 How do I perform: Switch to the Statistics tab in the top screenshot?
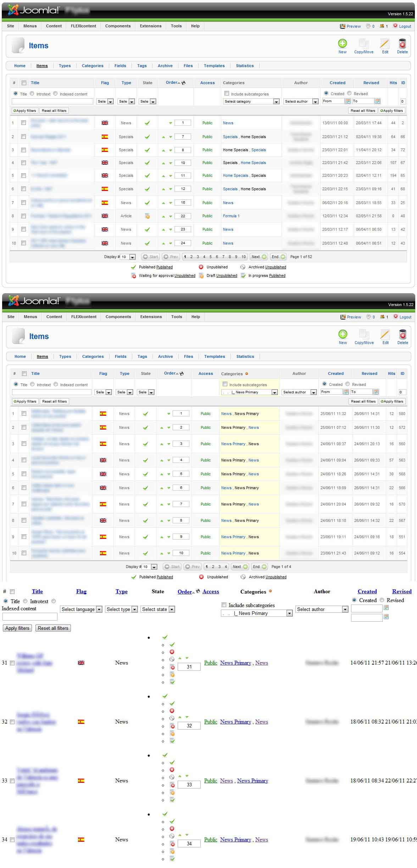coord(245,66)
